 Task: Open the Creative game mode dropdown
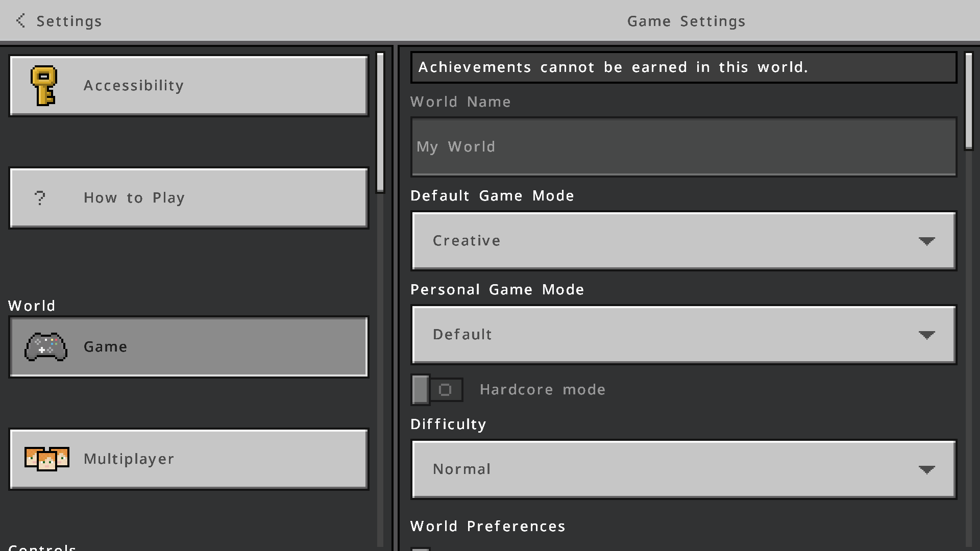click(x=683, y=241)
